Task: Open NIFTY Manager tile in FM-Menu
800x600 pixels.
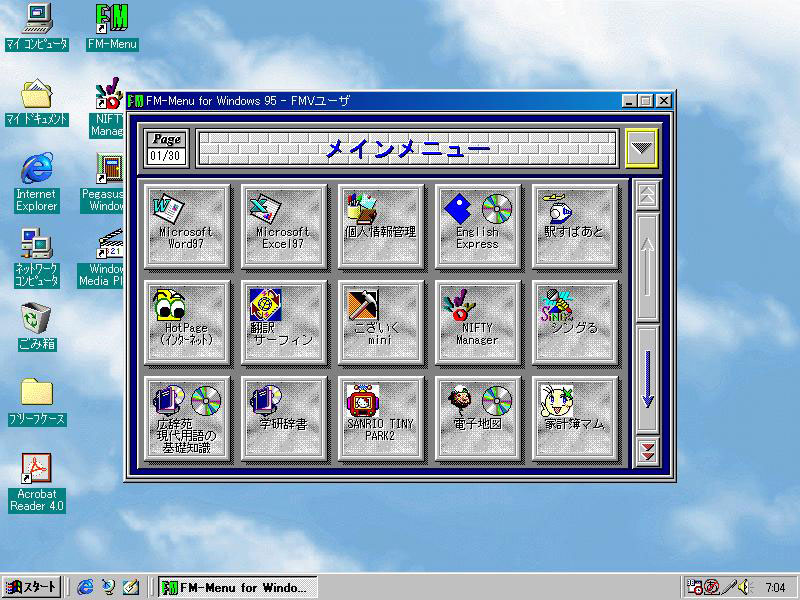Action: coord(478,322)
